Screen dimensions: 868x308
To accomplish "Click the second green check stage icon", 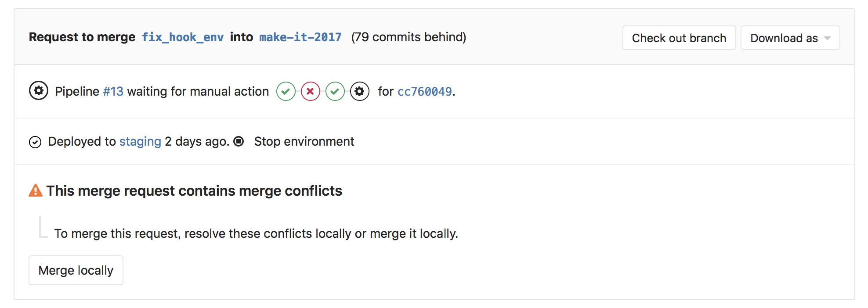I will point(335,91).
